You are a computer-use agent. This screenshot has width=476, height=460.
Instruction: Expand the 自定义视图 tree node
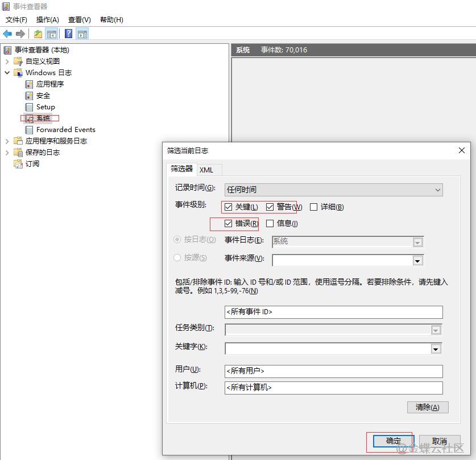tap(7, 61)
